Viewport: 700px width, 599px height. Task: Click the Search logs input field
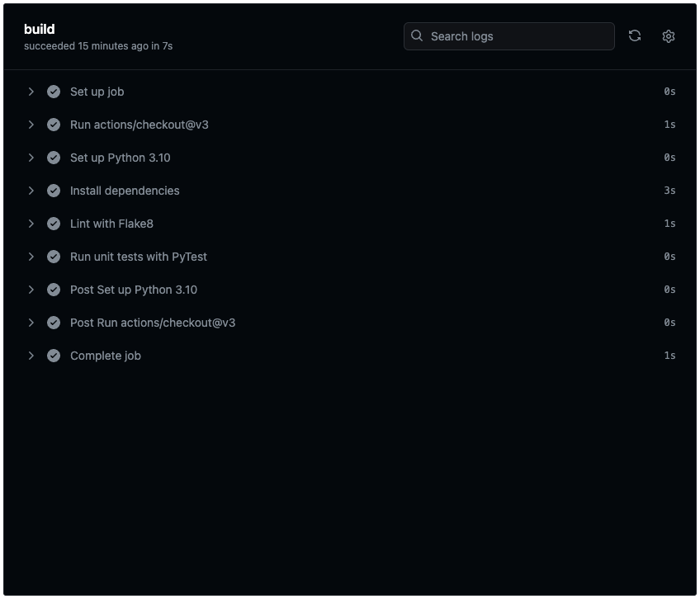point(509,36)
